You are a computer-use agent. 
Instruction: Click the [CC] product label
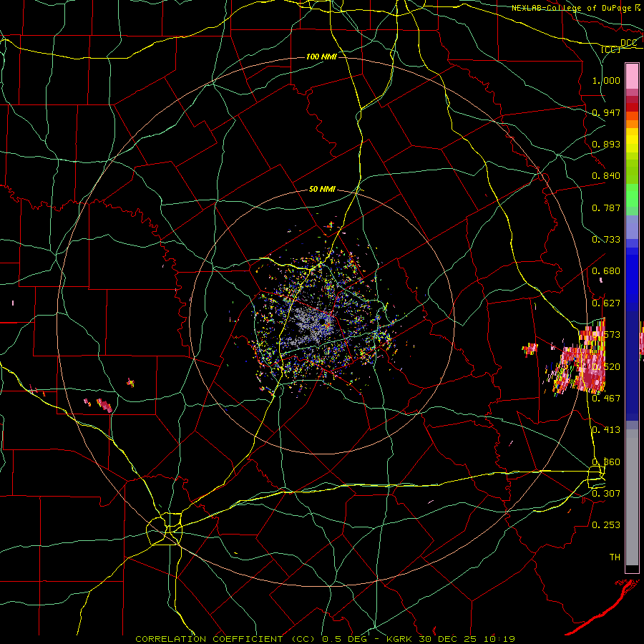pos(610,49)
